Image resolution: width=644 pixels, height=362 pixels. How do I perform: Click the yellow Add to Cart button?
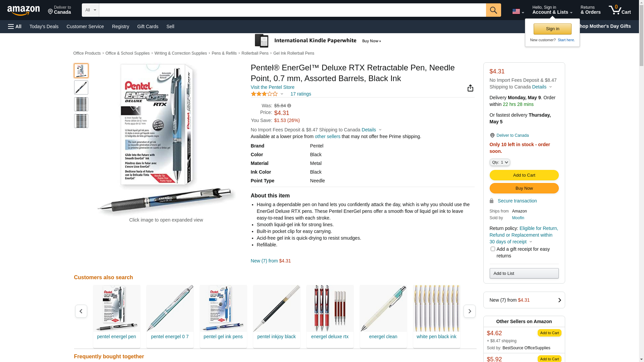click(x=524, y=175)
